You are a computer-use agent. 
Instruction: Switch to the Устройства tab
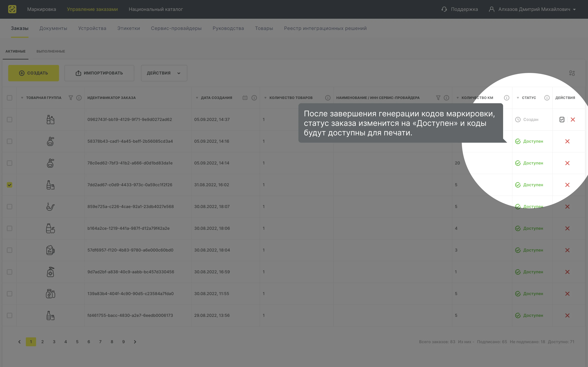pos(92,28)
